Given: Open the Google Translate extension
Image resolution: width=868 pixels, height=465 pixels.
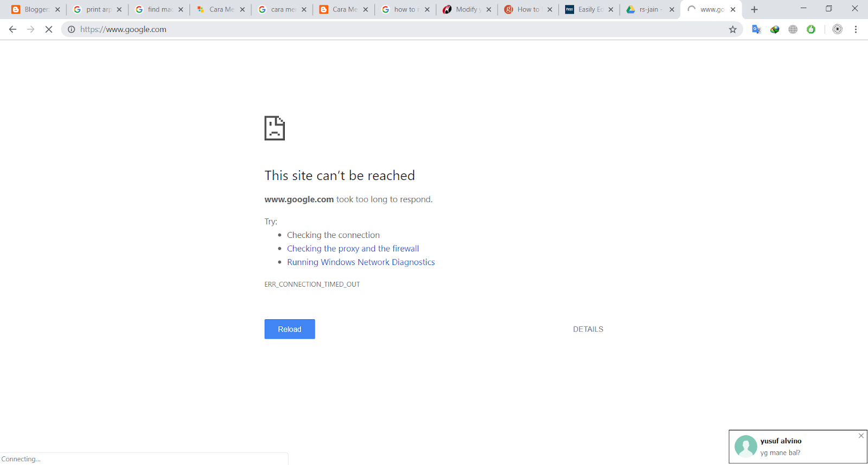Looking at the screenshot, I should coord(756,29).
